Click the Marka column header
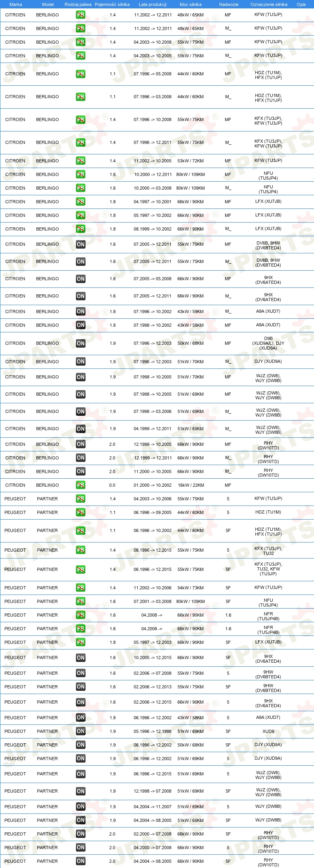 [x=16, y=4]
